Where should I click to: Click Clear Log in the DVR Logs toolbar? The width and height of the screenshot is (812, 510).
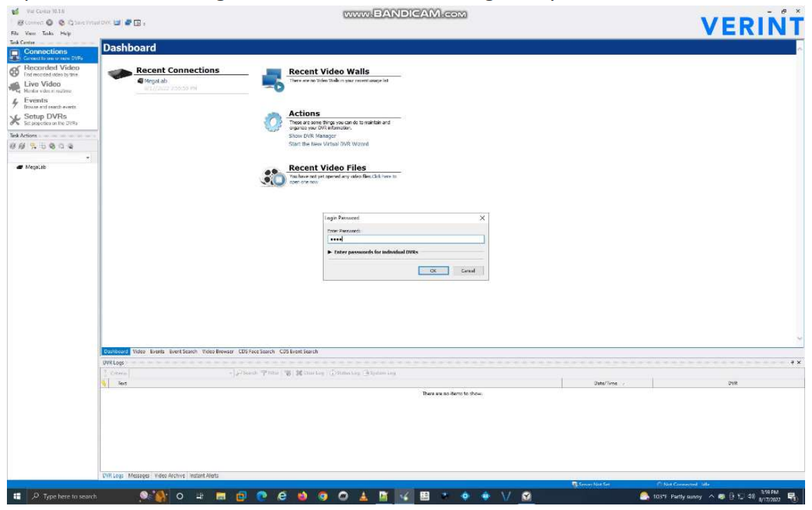(310, 373)
